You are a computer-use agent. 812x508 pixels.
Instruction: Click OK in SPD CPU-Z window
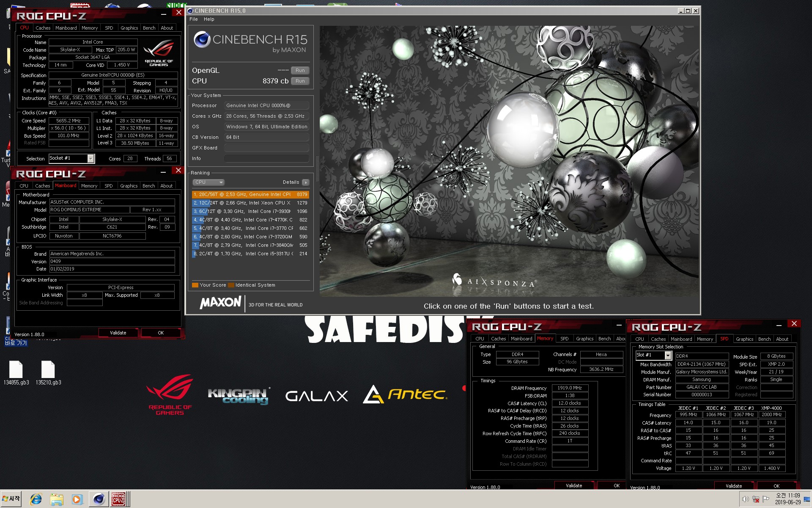coord(776,486)
